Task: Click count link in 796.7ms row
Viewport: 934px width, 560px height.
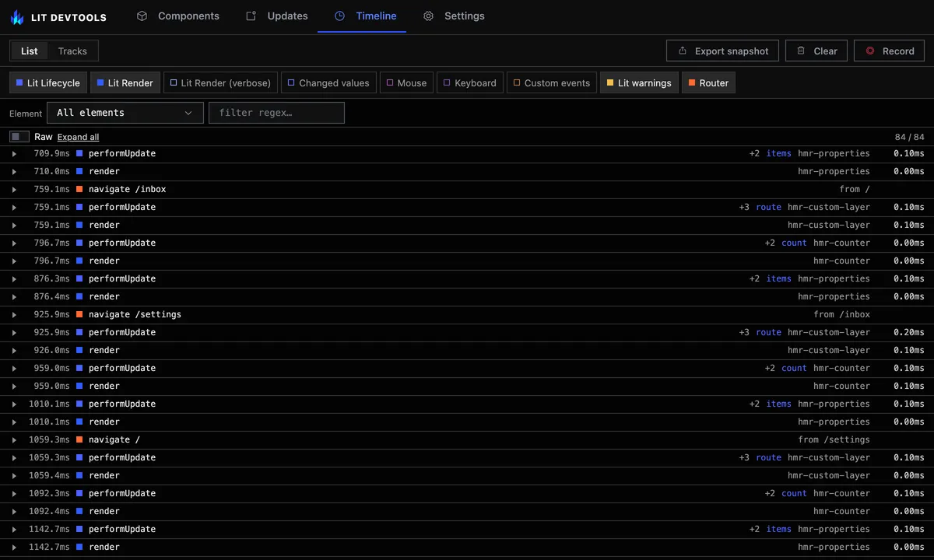Action: click(x=794, y=243)
